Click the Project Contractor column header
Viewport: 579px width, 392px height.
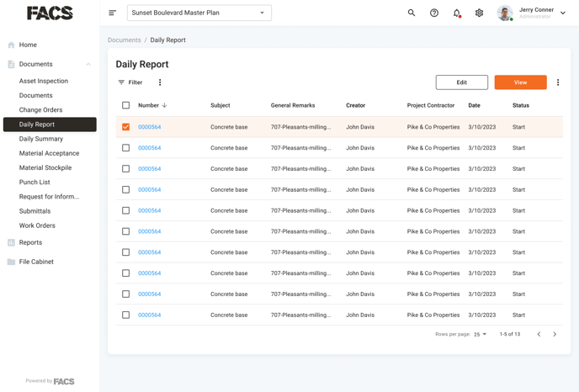click(x=431, y=105)
